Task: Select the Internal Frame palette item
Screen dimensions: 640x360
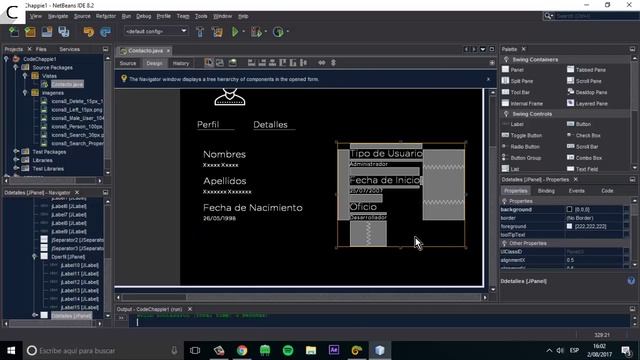Action: 522,104
